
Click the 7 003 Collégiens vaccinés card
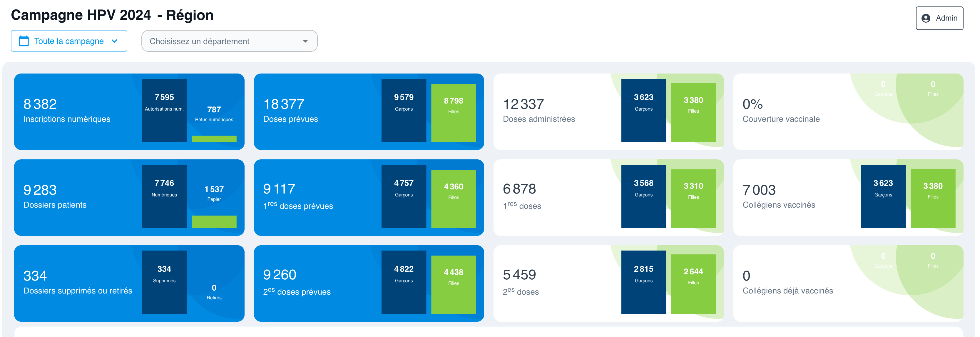(848, 198)
